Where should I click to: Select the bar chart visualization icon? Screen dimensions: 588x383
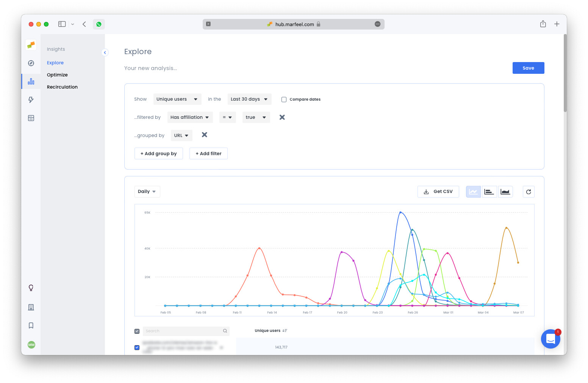pos(489,191)
